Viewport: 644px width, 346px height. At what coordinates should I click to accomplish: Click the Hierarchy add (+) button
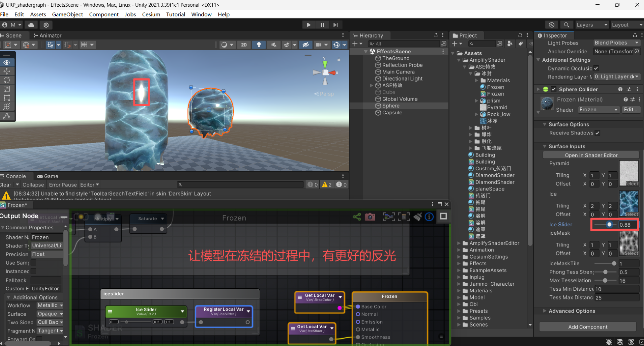click(x=355, y=44)
